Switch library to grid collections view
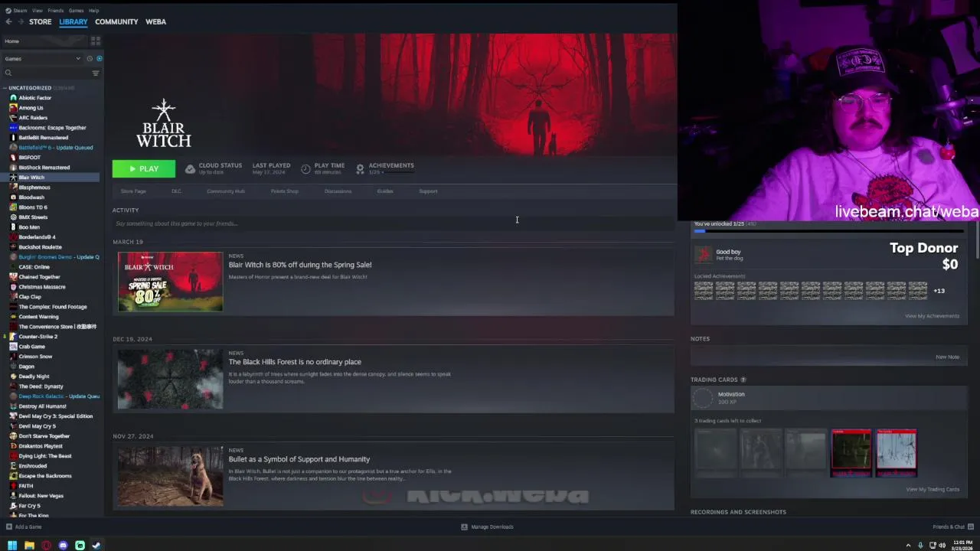The height and width of the screenshot is (551, 980). click(96, 41)
